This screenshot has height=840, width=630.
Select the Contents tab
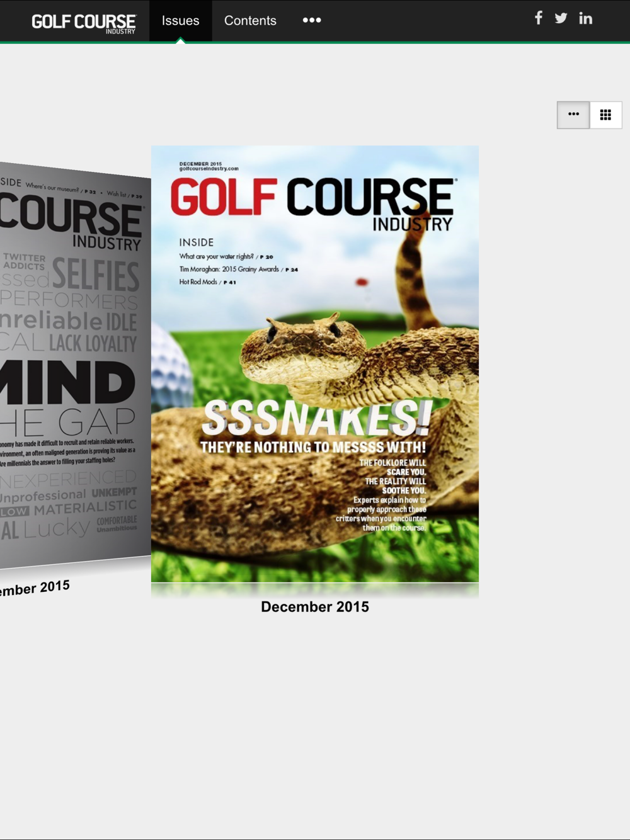(x=250, y=21)
